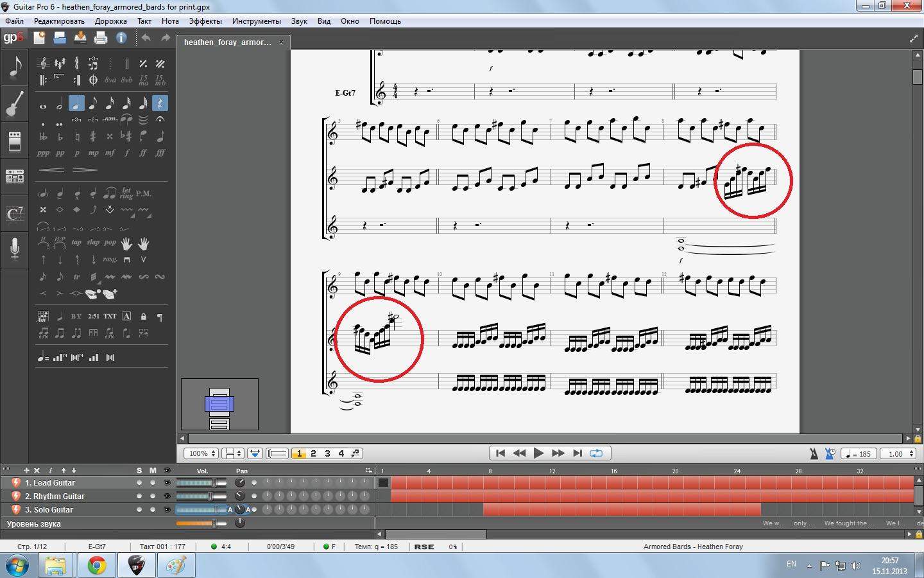Select voice 2 button
Image resolution: width=924 pixels, height=578 pixels.
(313, 453)
